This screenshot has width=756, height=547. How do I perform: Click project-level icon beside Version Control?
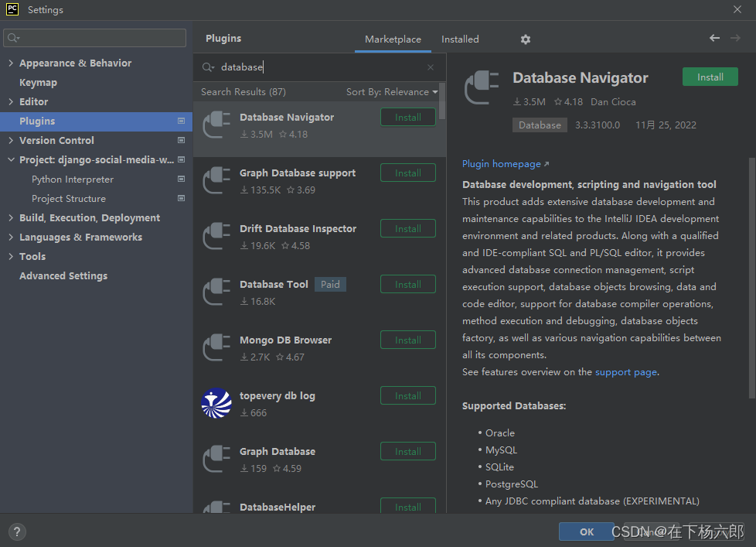coord(182,140)
